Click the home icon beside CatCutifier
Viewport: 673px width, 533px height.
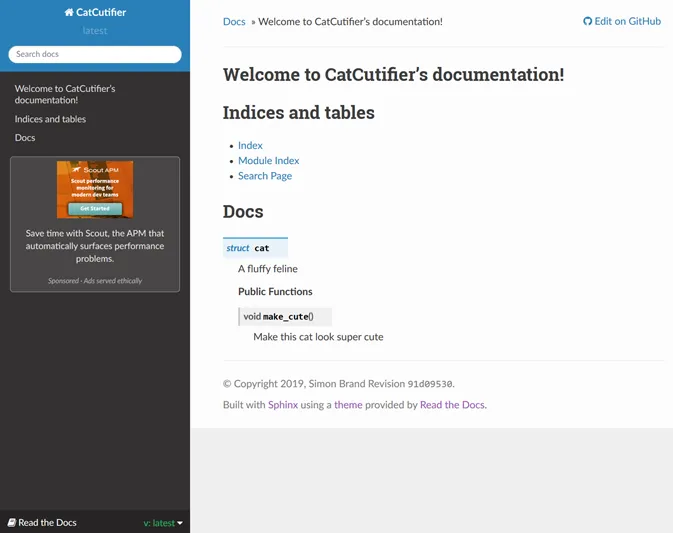tap(69, 12)
